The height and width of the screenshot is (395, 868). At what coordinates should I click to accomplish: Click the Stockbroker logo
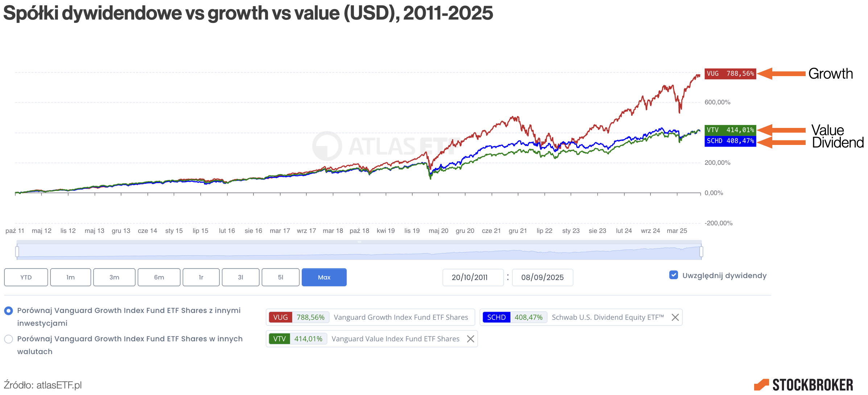803,384
